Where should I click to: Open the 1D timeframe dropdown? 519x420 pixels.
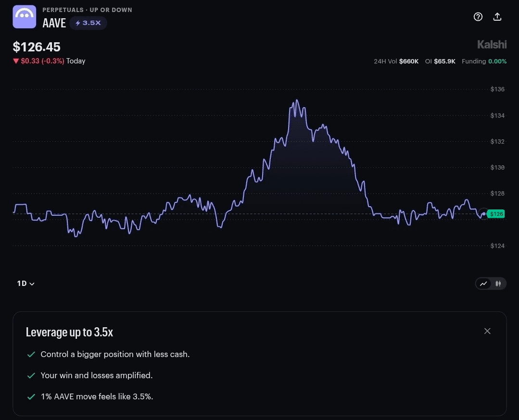tap(26, 284)
